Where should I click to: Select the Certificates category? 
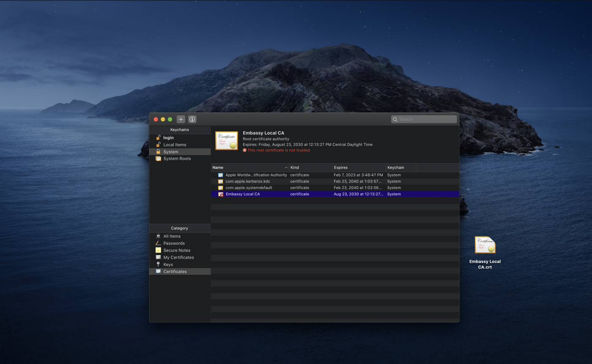[x=175, y=271]
